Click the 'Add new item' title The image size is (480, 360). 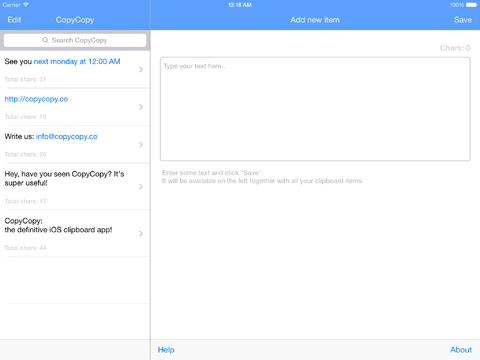[x=315, y=20]
